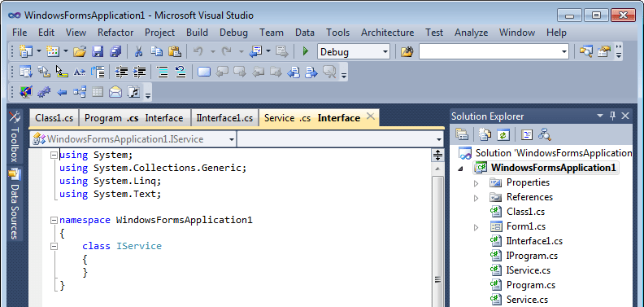The height and width of the screenshot is (307, 644).
Task: Select IService.cs in Solution Explorer
Action: [x=529, y=270]
